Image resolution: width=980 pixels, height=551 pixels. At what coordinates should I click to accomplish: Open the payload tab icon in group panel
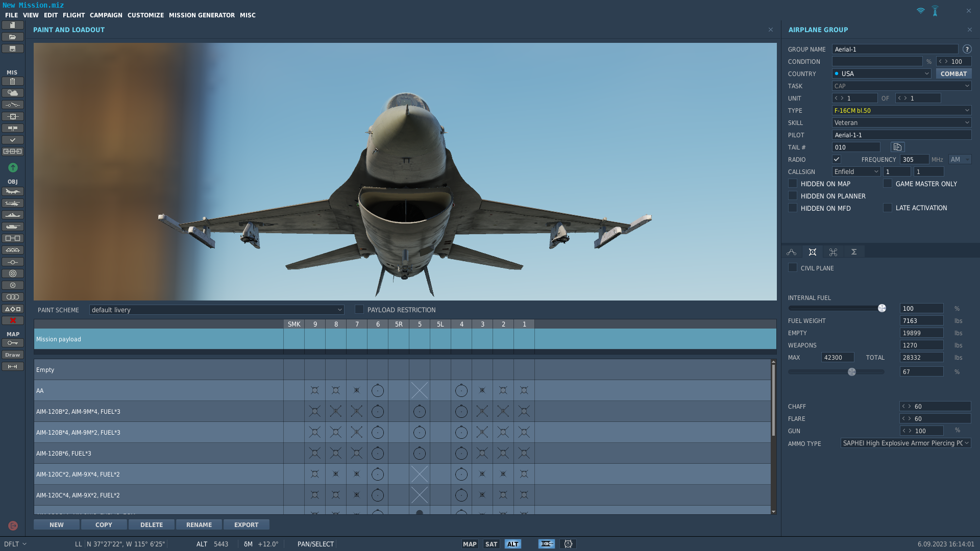813,252
